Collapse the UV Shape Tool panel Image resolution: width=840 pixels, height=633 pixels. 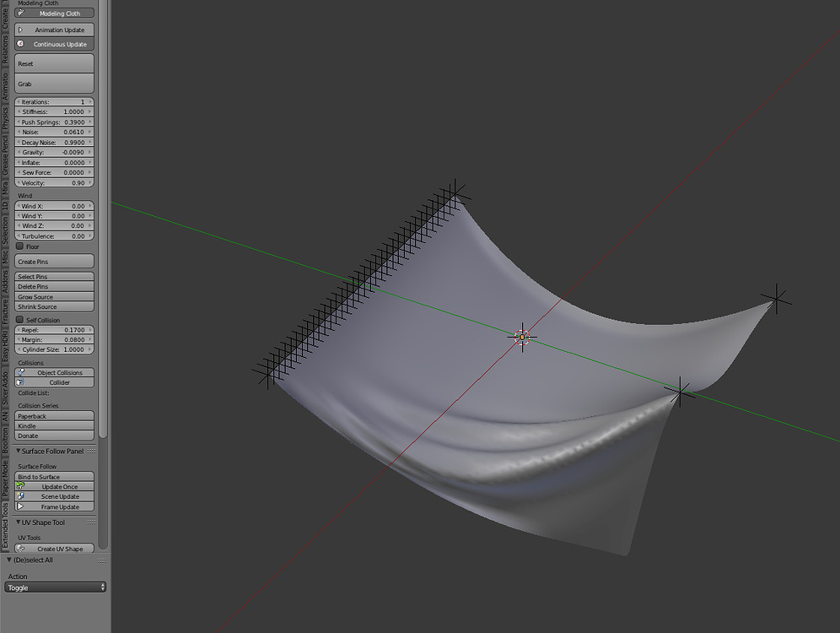19,522
